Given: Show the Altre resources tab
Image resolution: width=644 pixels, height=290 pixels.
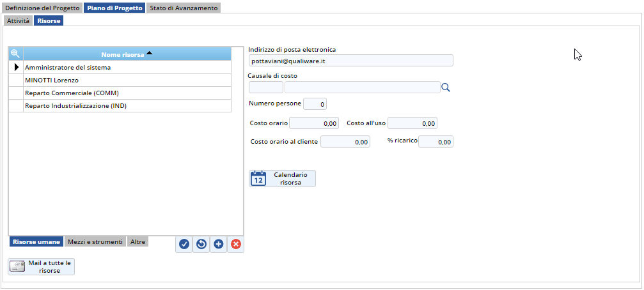Looking at the screenshot, I should click(x=138, y=241).
